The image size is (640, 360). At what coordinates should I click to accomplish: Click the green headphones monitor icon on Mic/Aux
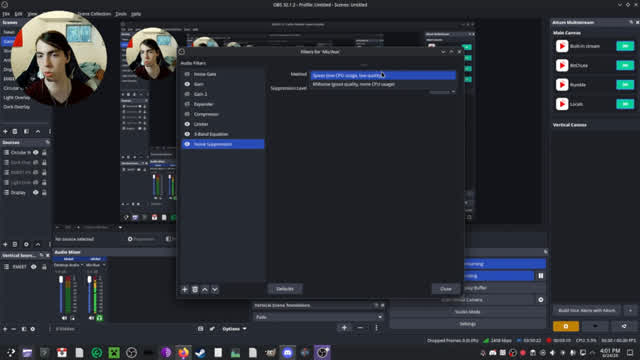point(99,318)
